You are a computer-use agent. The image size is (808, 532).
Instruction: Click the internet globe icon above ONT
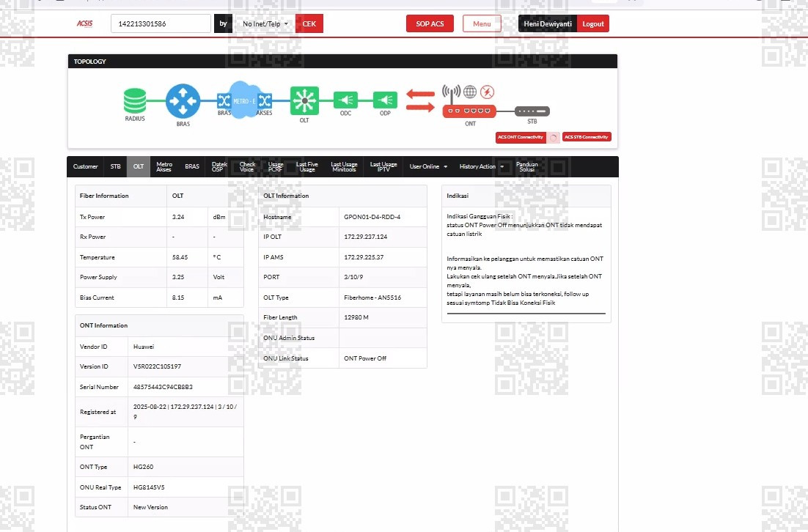point(470,92)
